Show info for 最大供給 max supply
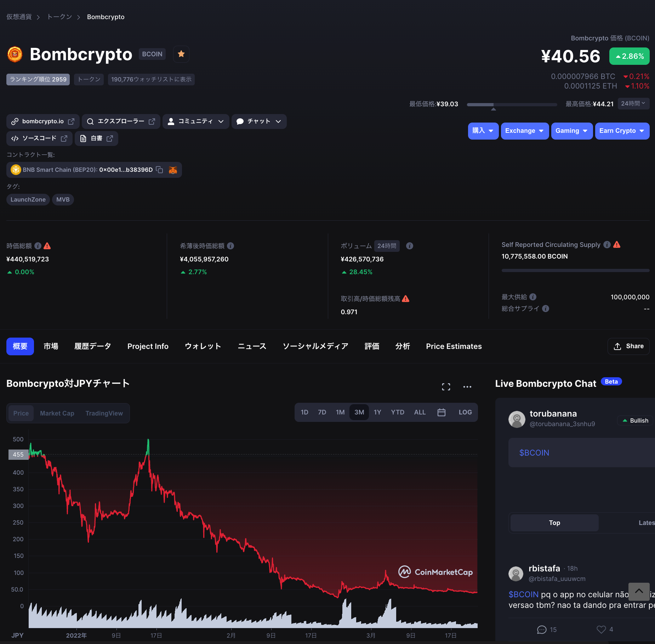This screenshot has height=644, width=655. click(x=533, y=297)
